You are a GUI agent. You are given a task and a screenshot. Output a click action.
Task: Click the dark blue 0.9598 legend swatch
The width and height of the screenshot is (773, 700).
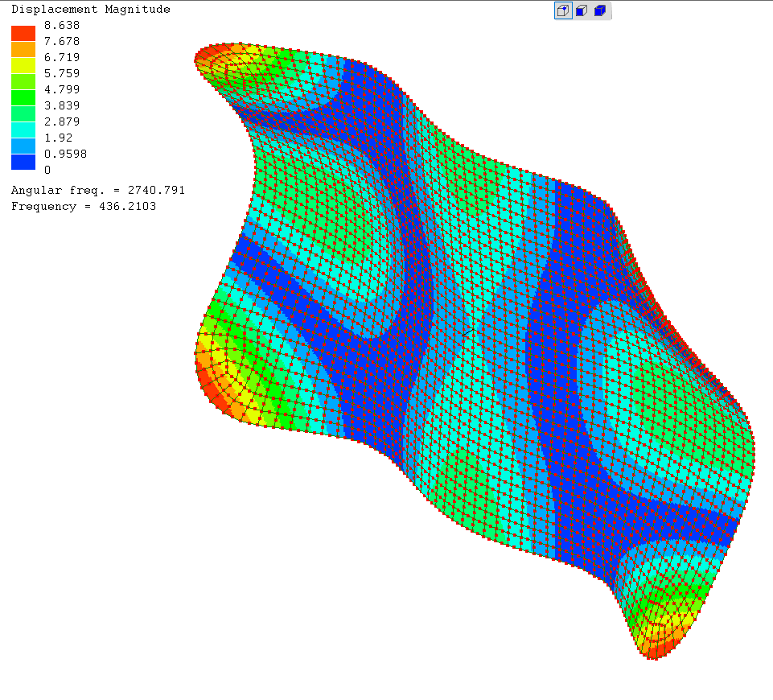[23, 163]
